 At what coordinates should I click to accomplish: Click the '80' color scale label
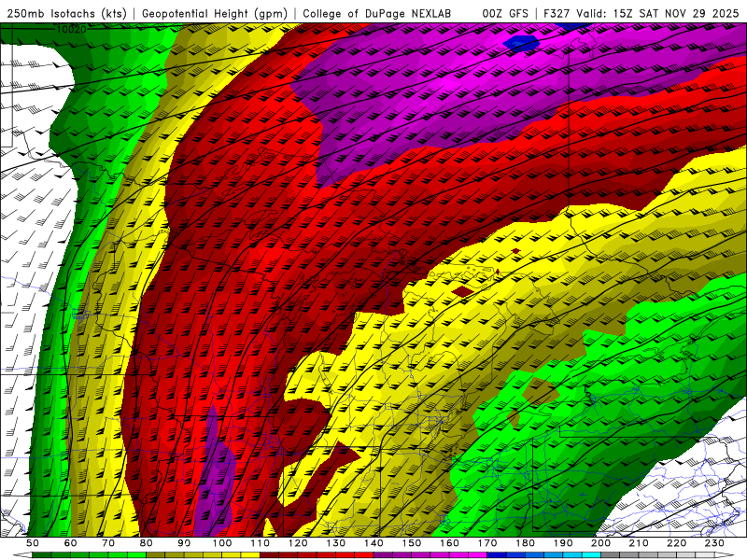[x=147, y=543]
